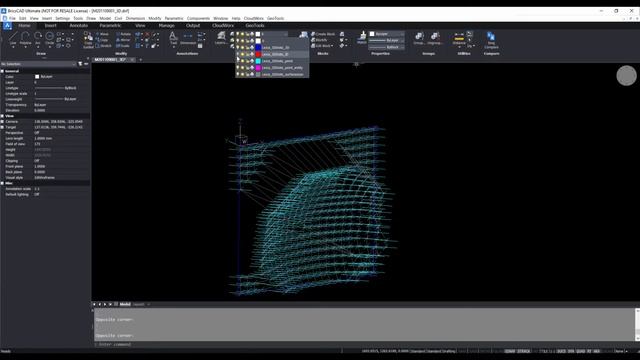Open the CloudWorx ribbon tab
640x360 pixels.
coord(223,25)
